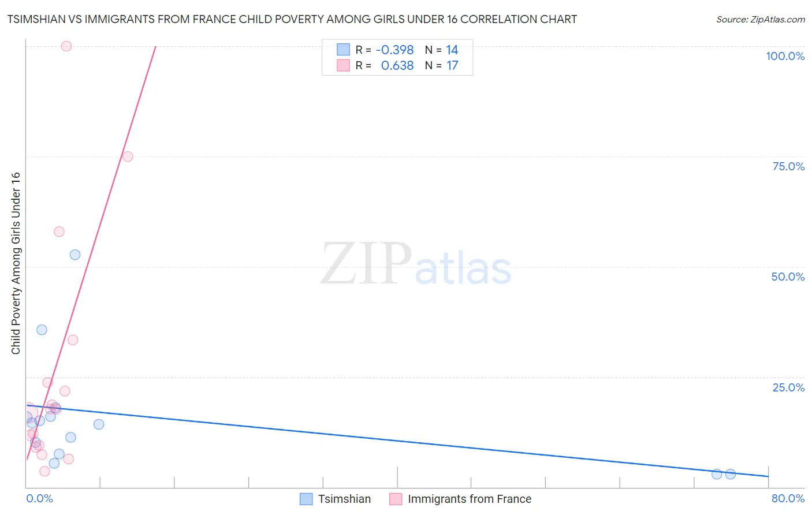Click the pink data point near 58%
The height and width of the screenshot is (515, 812).
(59, 232)
